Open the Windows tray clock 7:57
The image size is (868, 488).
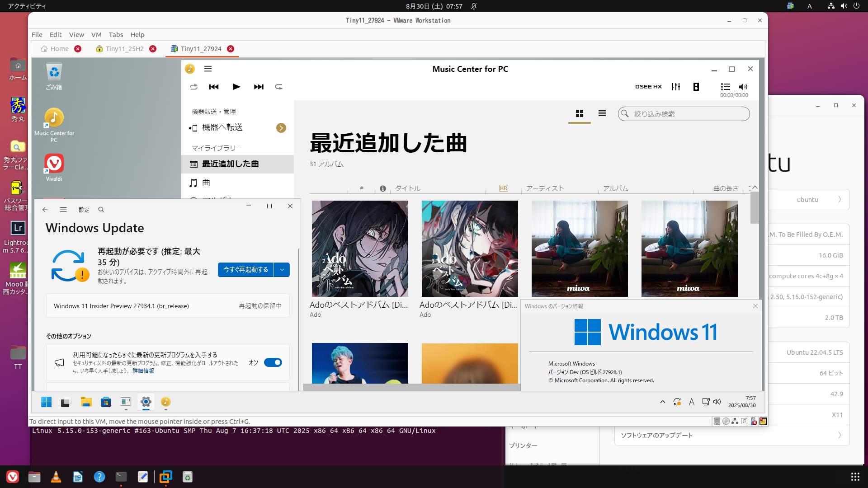coord(742,402)
